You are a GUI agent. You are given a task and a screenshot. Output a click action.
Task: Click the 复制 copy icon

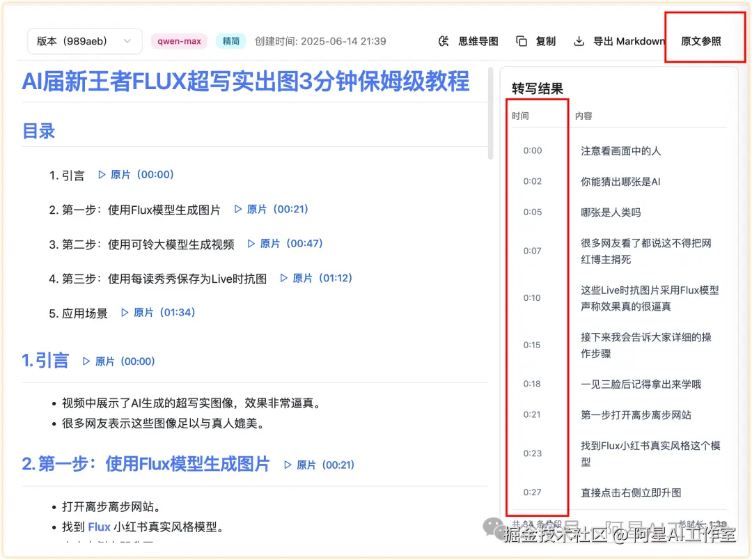click(522, 41)
